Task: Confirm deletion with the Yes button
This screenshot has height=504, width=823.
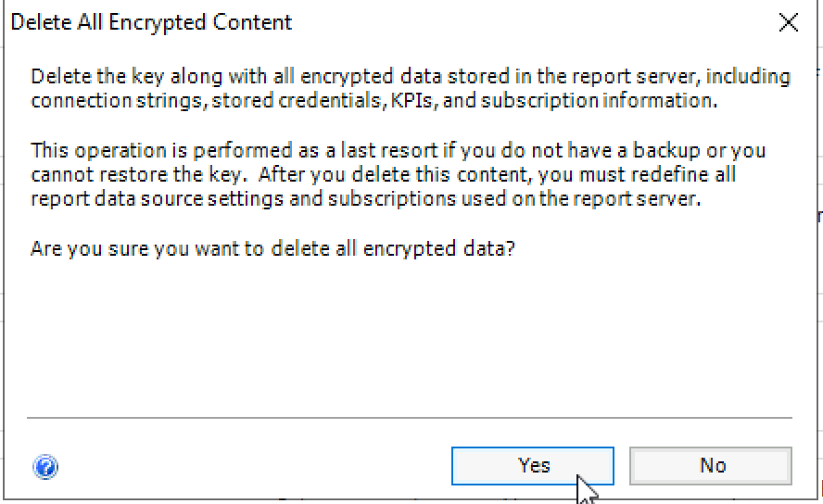Action: [533, 466]
